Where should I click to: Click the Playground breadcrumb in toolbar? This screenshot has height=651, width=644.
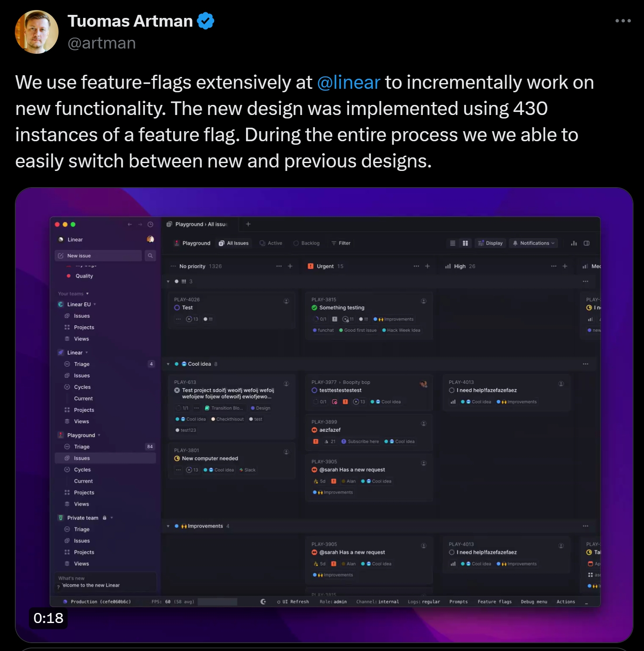(x=193, y=243)
